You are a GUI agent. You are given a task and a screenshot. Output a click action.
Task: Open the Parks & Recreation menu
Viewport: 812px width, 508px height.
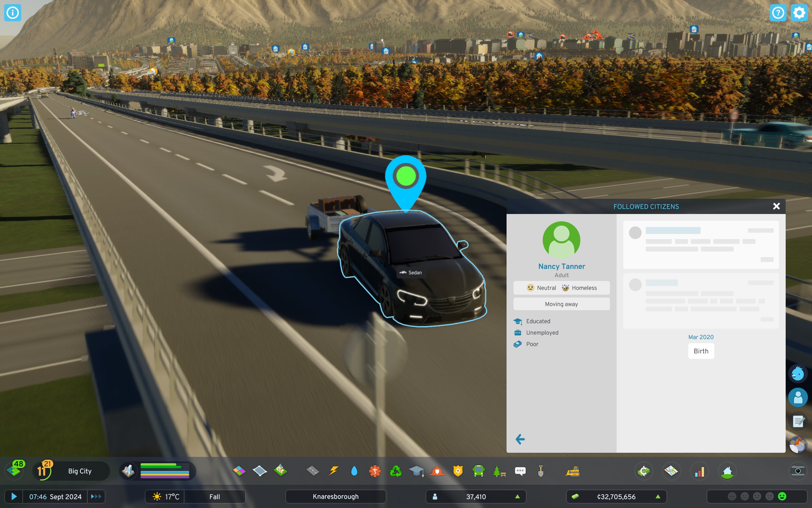coord(500,471)
